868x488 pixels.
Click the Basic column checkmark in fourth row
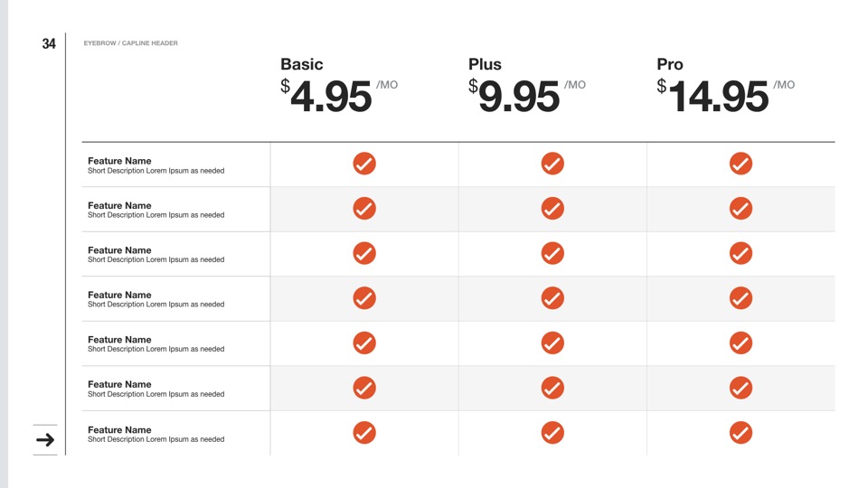(x=364, y=298)
